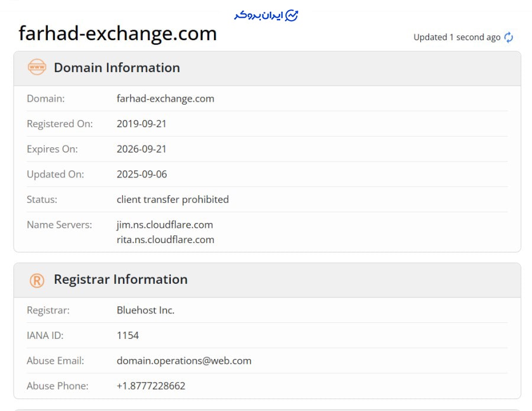Image resolution: width=532 pixels, height=411 pixels.
Task: Click the IANA ID value 1154
Action: point(128,336)
